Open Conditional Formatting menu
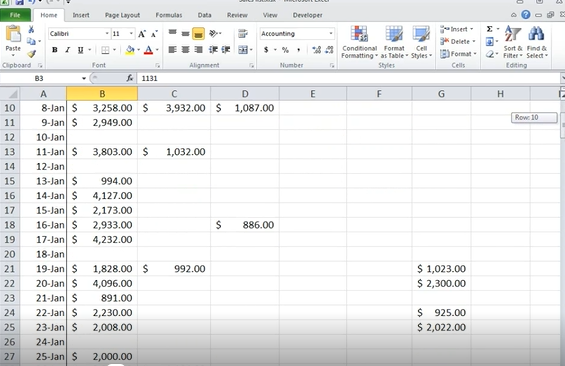 click(359, 42)
